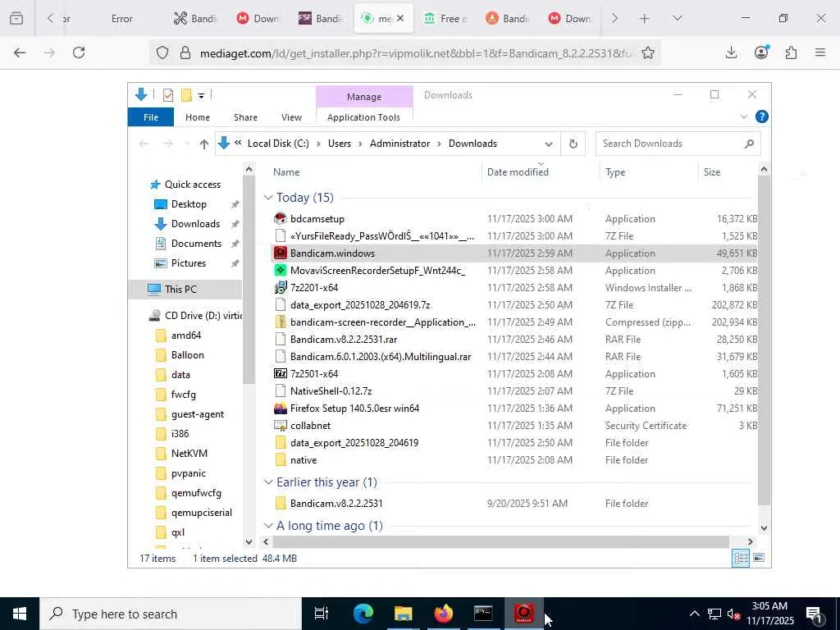Screen dimensions: 840x630
Task: Close the mediaget browser tab
Action: [400, 18]
